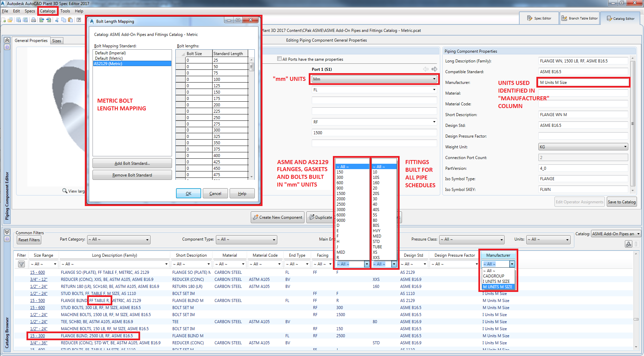Screen dimensions: 644x356
Task: Click the open catalog folder icon
Action: [10, 20]
